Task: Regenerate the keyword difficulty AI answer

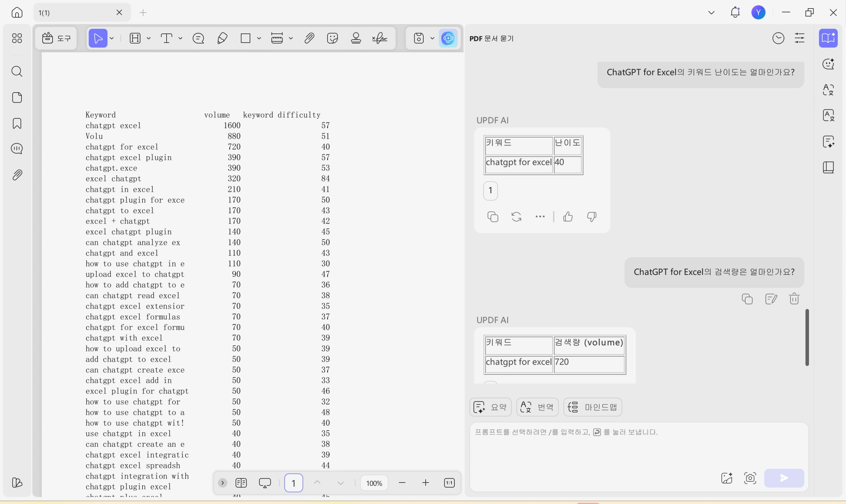Action: tap(517, 217)
